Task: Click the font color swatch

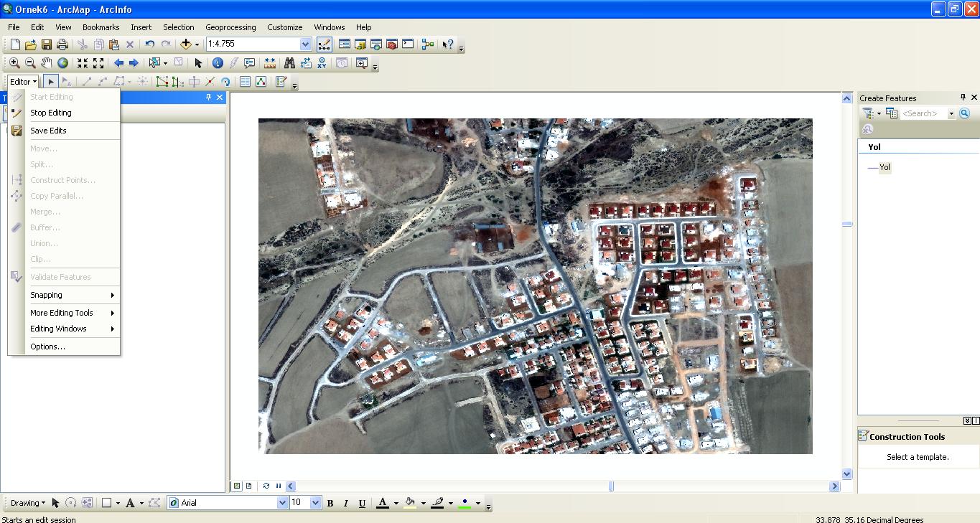Action: [x=383, y=503]
